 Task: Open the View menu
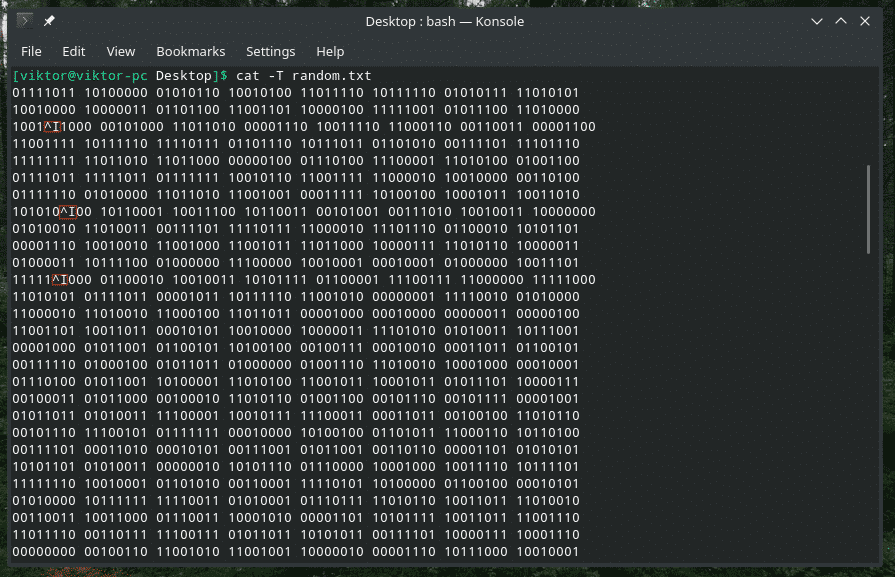point(120,51)
